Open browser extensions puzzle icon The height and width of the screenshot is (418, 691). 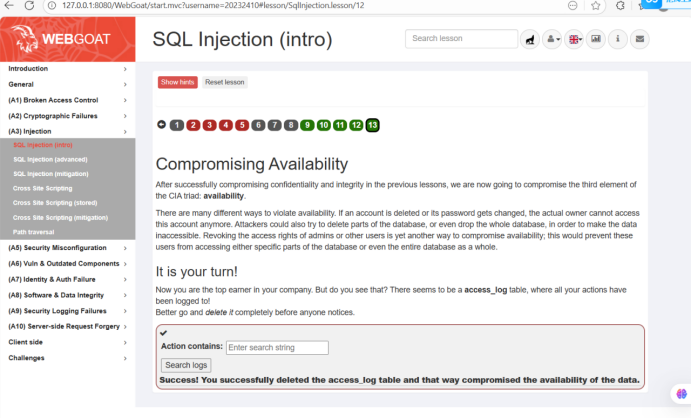pyautogui.click(x=620, y=5)
